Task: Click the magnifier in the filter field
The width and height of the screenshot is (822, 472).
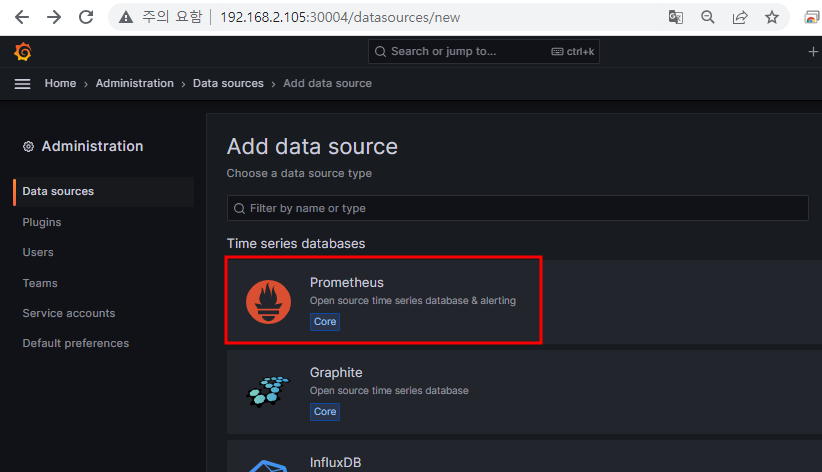Action: [x=240, y=208]
